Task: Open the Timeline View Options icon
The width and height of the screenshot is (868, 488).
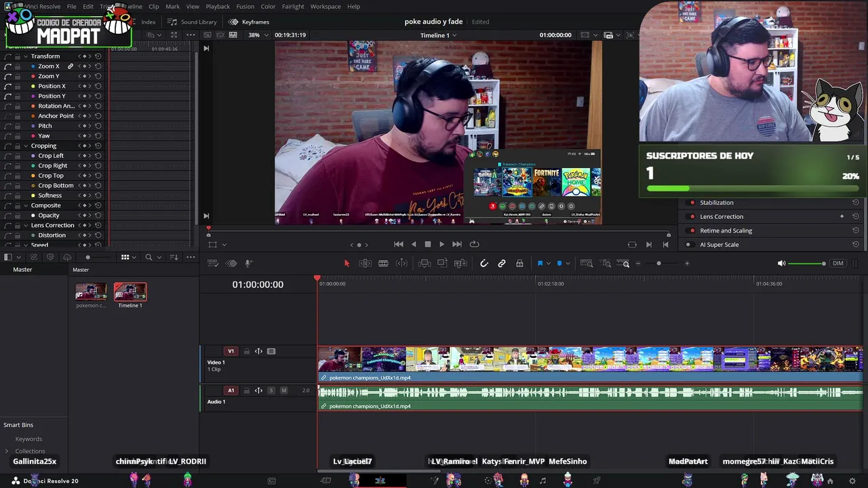Action: pos(212,263)
